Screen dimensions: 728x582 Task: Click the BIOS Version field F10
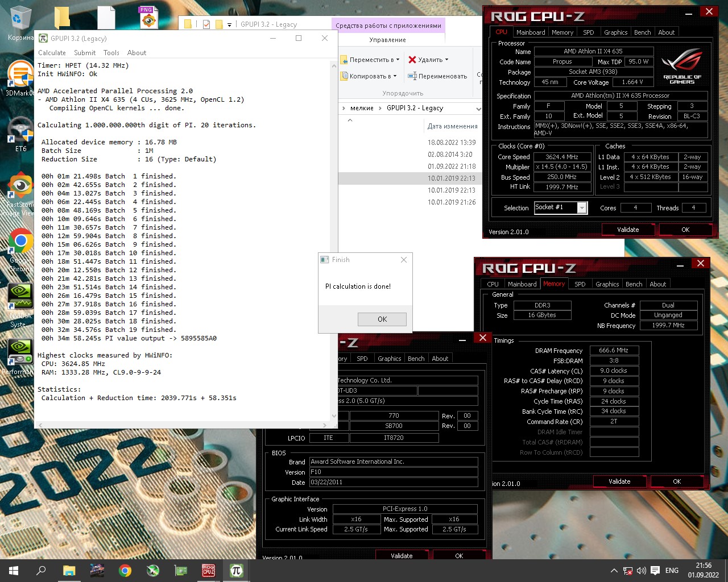click(x=394, y=472)
